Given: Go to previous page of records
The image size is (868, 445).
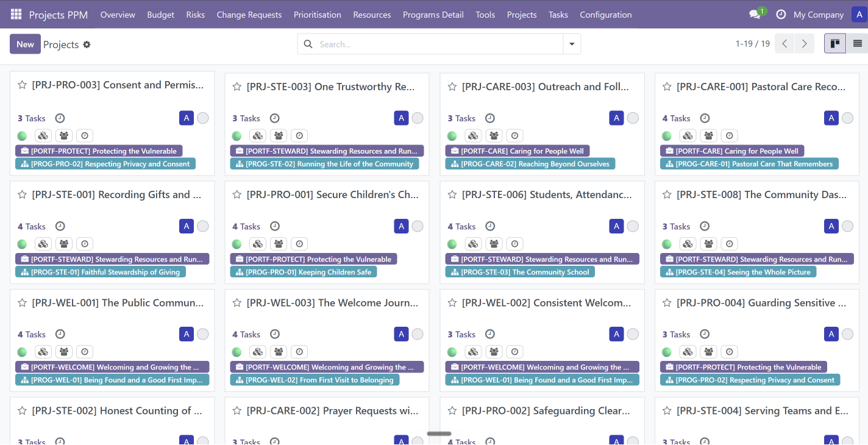Looking at the screenshot, I should tap(784, 43).
